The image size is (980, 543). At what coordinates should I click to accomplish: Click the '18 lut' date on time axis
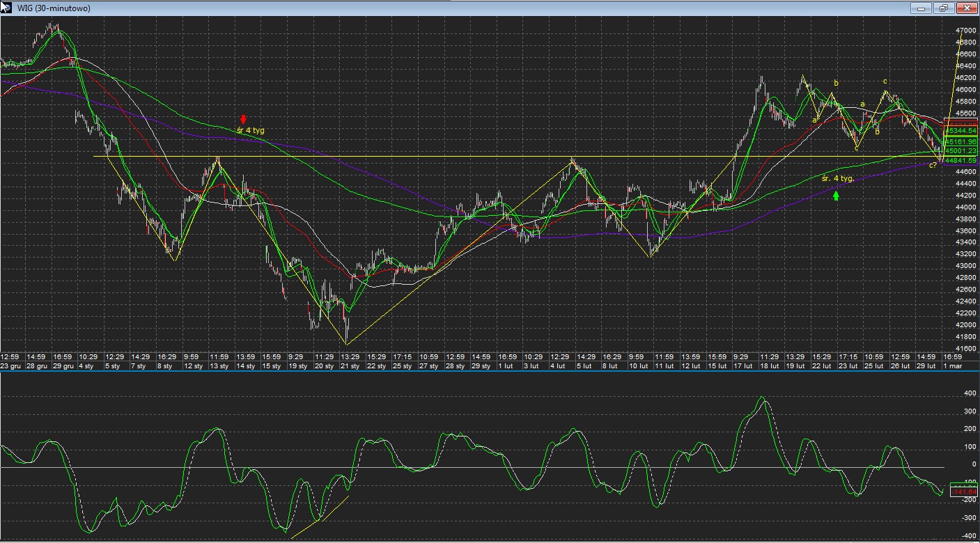(x=770, y=365)
